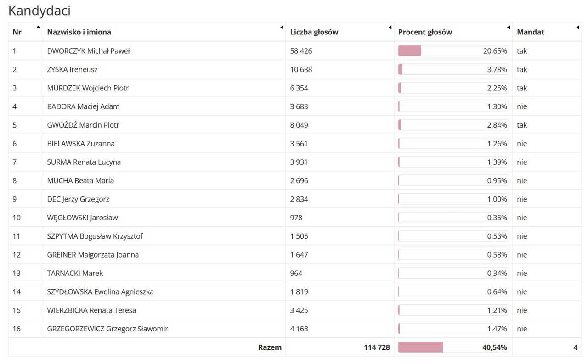The image size is (588, 364).
Task: Select the Liczba głosów column header
Action: [340, 32]
